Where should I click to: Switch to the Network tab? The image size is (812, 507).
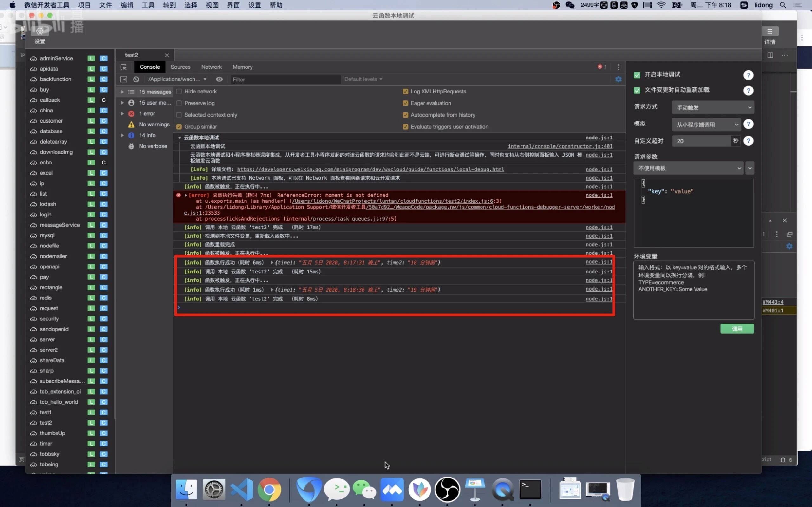[x=211, y=67]
